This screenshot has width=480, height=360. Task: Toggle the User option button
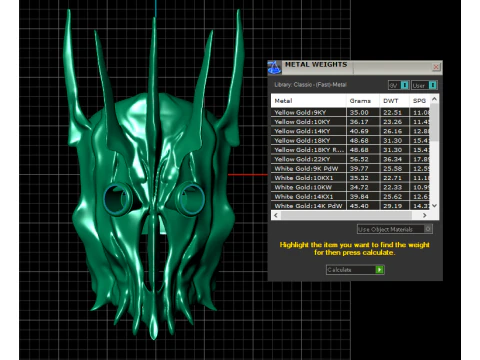point(424,85)
